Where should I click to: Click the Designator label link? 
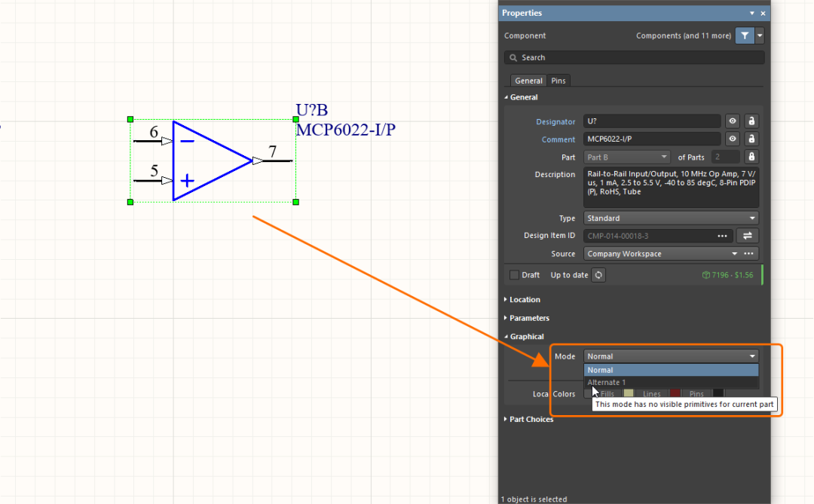click(555, 122)
